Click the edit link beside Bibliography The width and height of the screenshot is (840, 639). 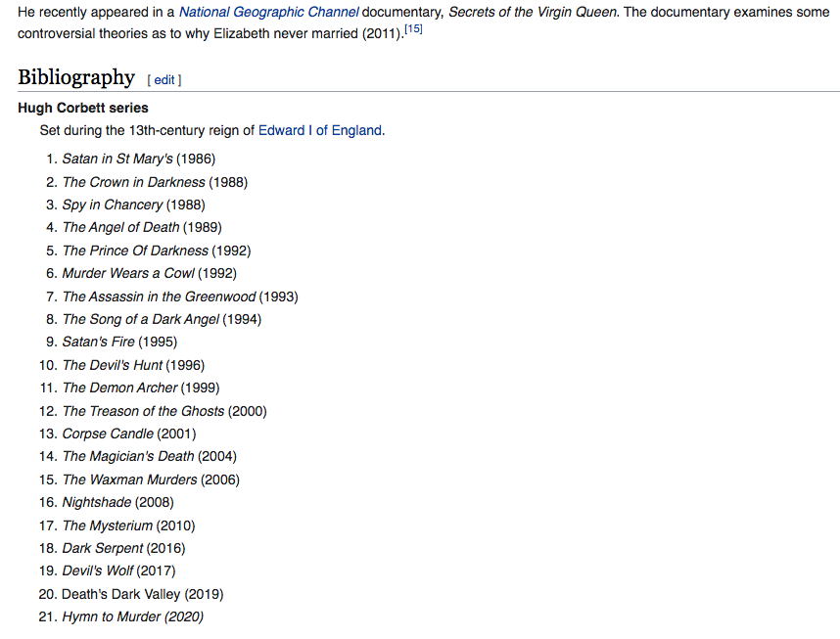point(164,80)
